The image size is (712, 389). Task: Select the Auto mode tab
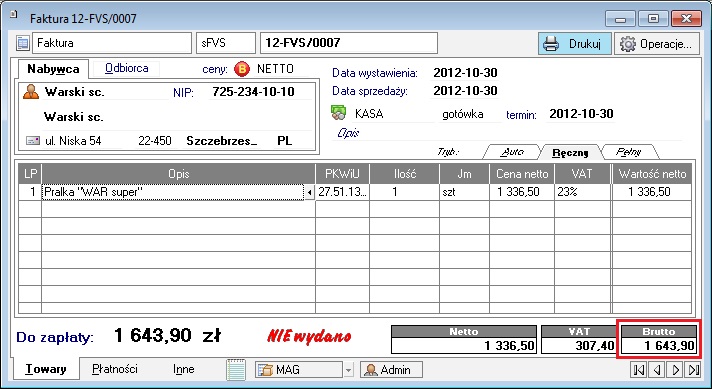coord(512,152)
